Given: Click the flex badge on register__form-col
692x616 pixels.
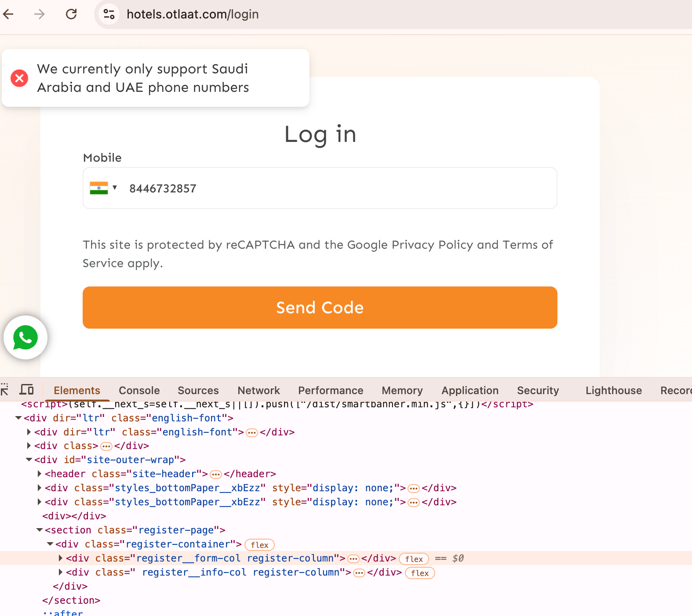Looking at the screenshot, I should click(x=414, y=559).
